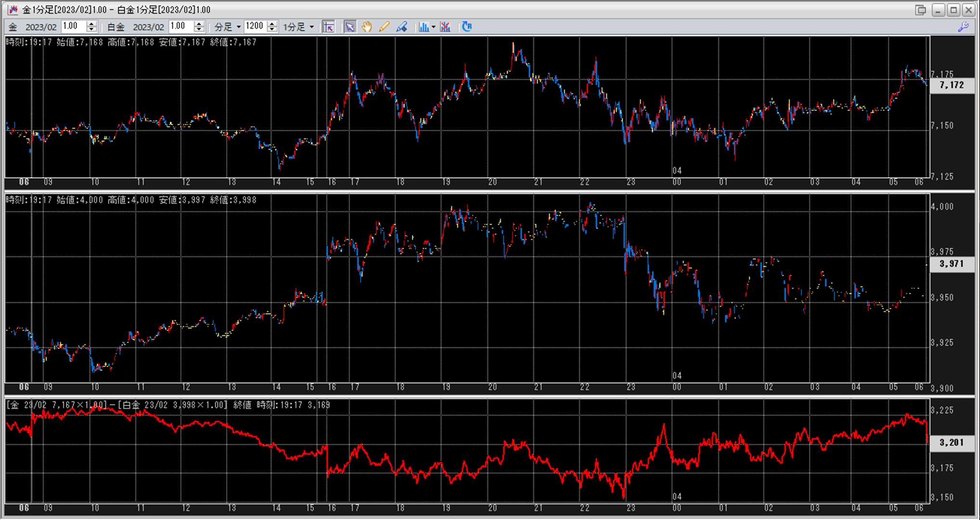
Task: Expand the 分足 chart type dropdown
Action: [x=238, y=27]
